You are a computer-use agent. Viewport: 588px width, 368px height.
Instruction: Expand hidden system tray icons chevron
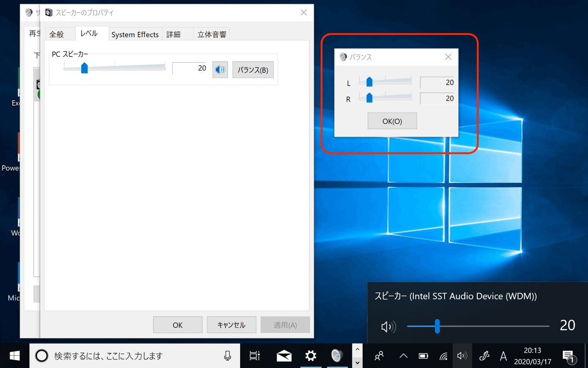[403, 356]
